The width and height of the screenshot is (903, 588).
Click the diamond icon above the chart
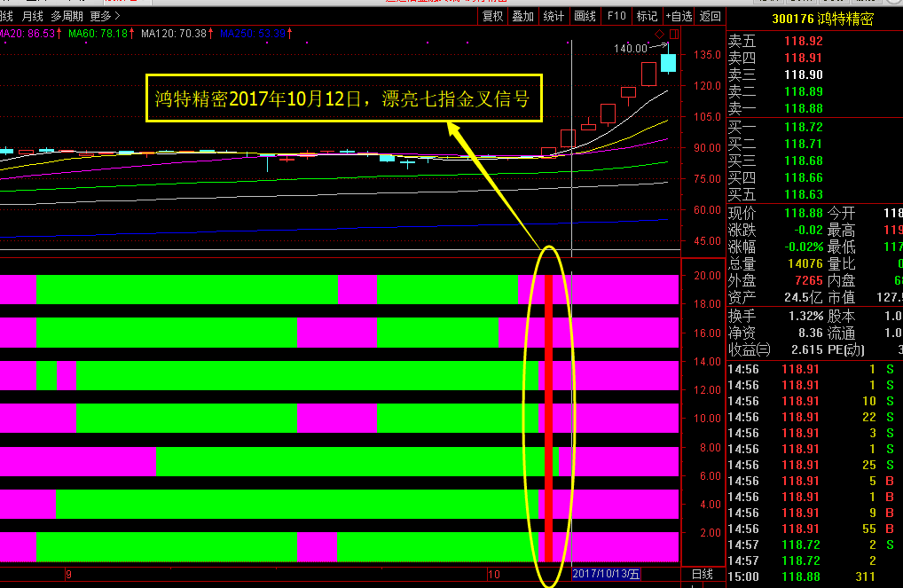point(659,34)
